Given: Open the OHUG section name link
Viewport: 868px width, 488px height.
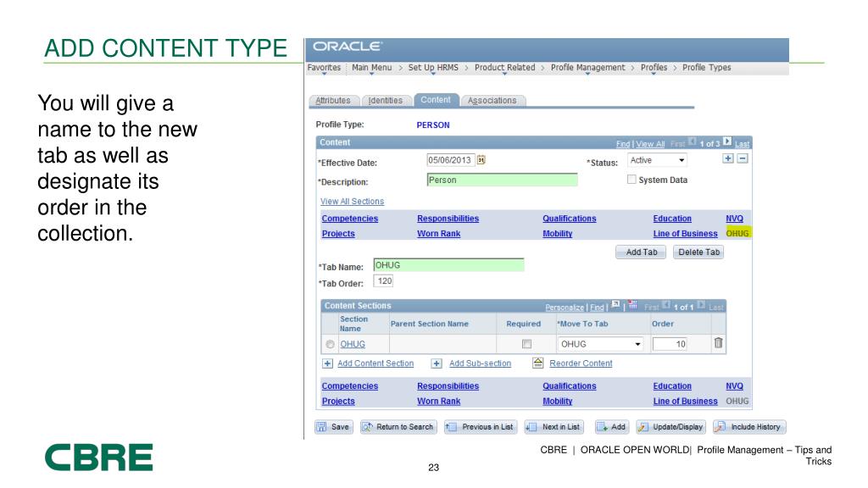Looking at the screenshot, I should pos(353,344).
